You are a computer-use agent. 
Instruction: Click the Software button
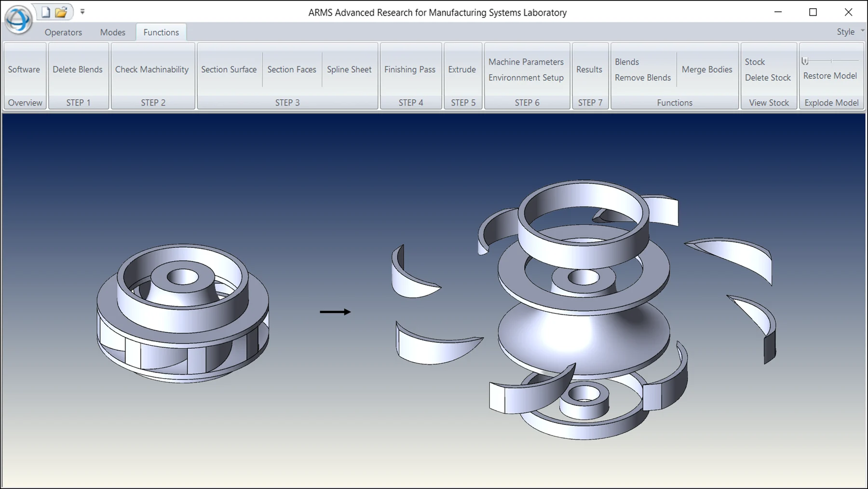(x=24, y=69)
